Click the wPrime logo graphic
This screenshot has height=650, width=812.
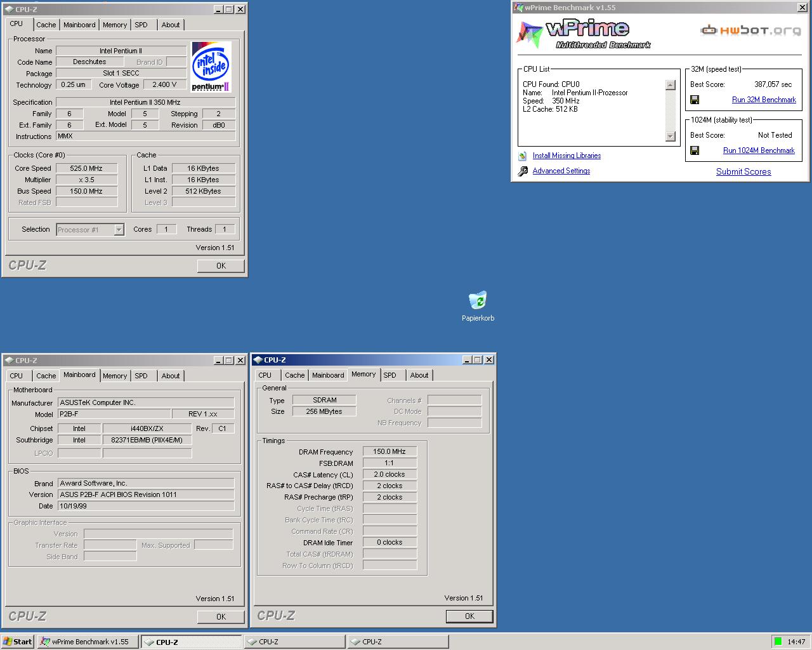point(582,35)
